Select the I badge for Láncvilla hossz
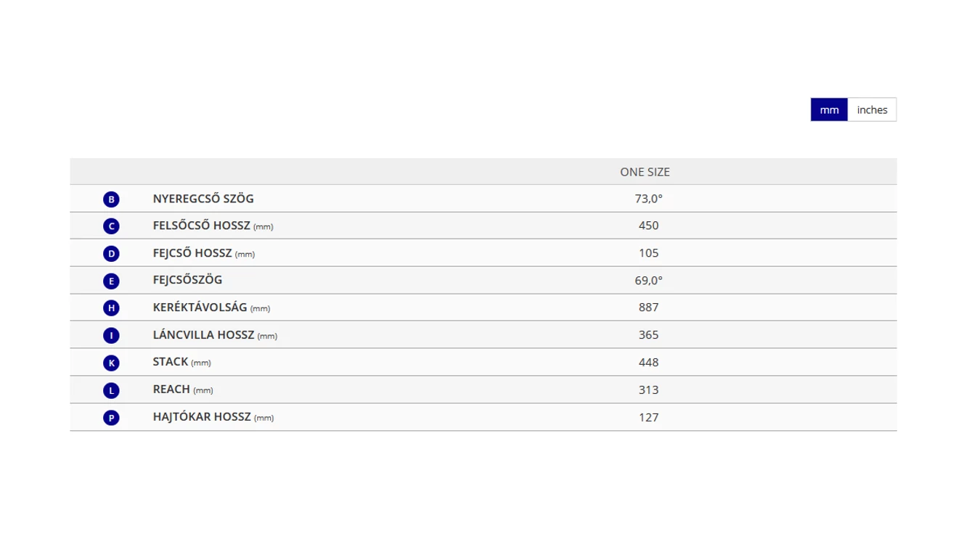The width and height of the screenshot is (980, 544). (x=111, y=336)
